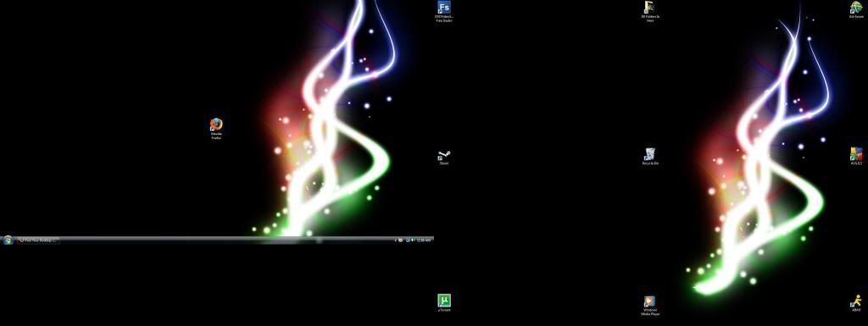Select the Windows Media Player shortcut
This screenshot has width=868, height=326.
click(650, 301)
